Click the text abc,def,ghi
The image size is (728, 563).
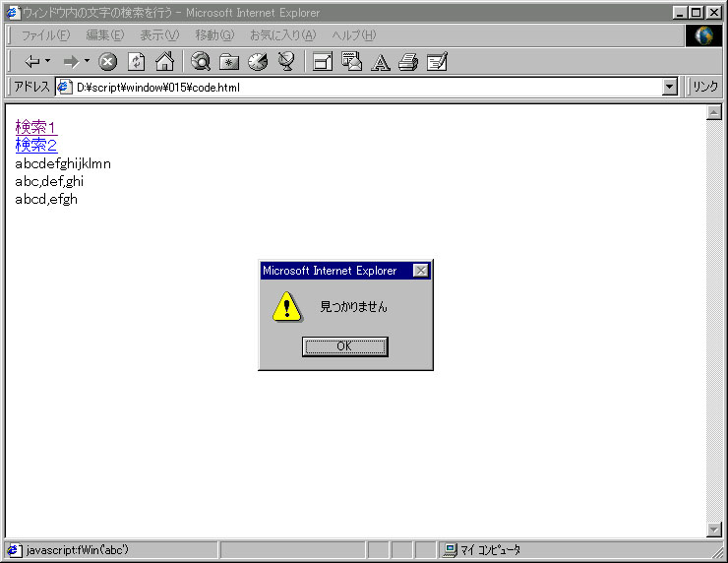pyautogui.click(x=49, y=181)
